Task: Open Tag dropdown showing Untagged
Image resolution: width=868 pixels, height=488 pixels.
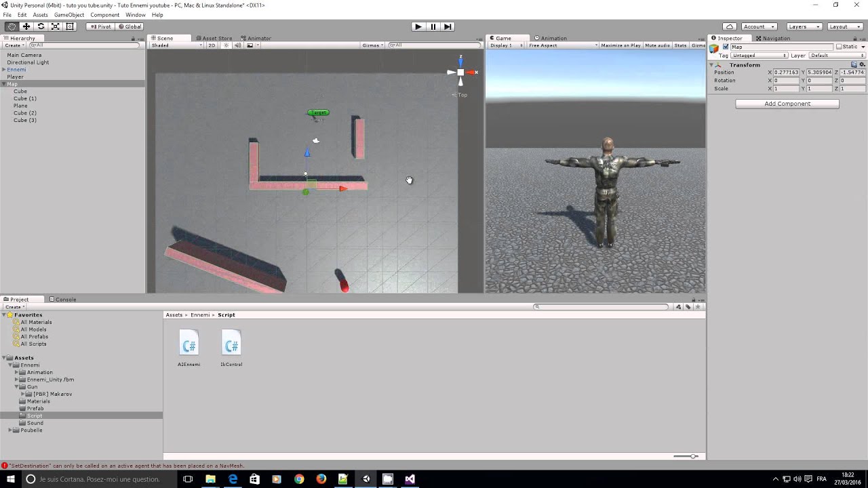Action: 759,56
